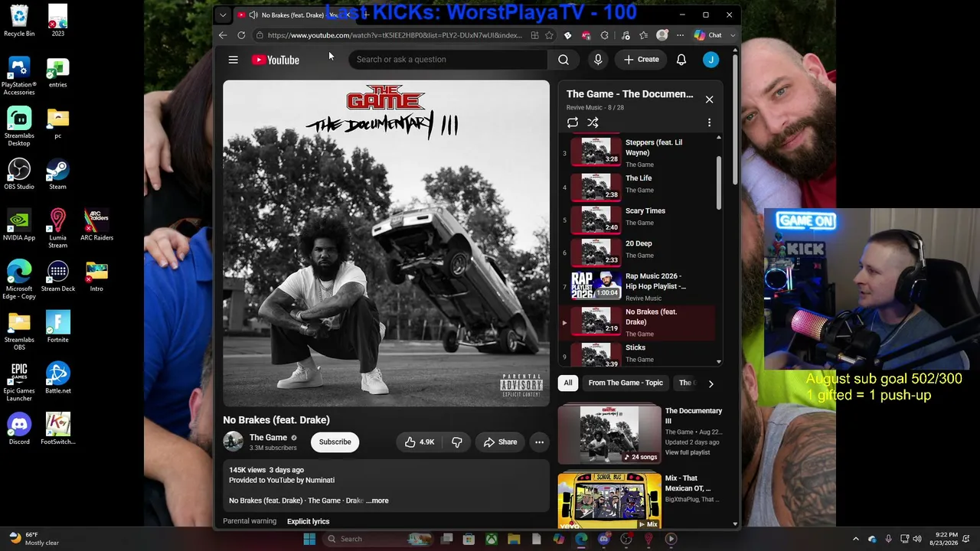Focus the YouTube search field
Viewport: 980px width, 551px height.
coord(448,60)
